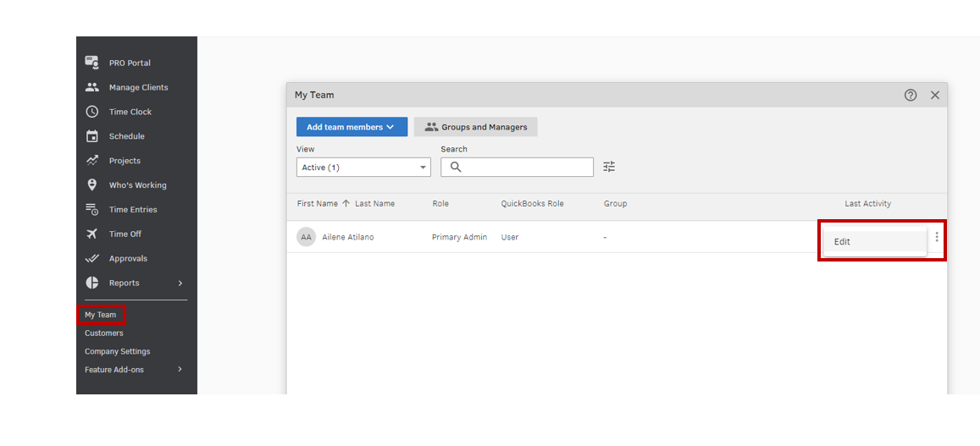Click the team member Search field
This screenshot has height=446, width=980.
525,168
